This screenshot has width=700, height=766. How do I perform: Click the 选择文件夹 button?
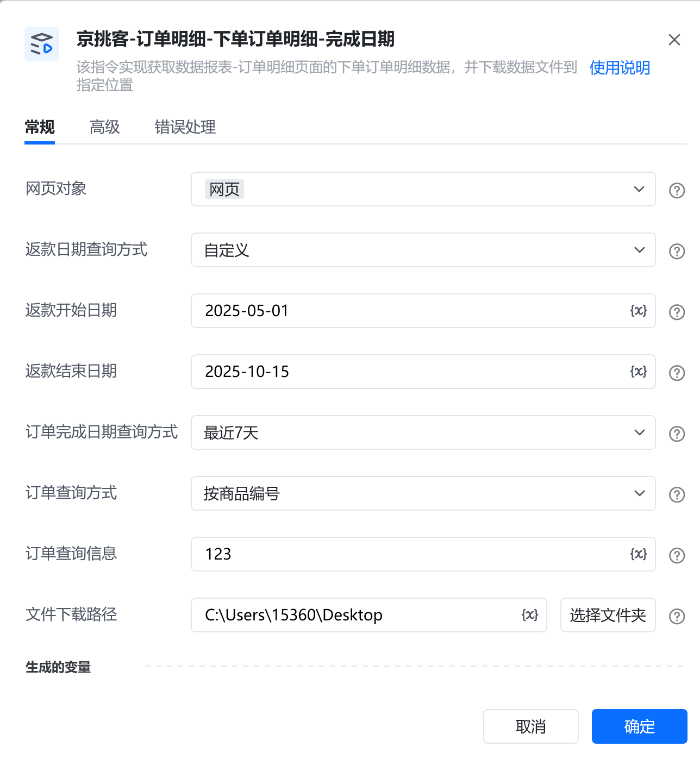[x=608, y=615]
